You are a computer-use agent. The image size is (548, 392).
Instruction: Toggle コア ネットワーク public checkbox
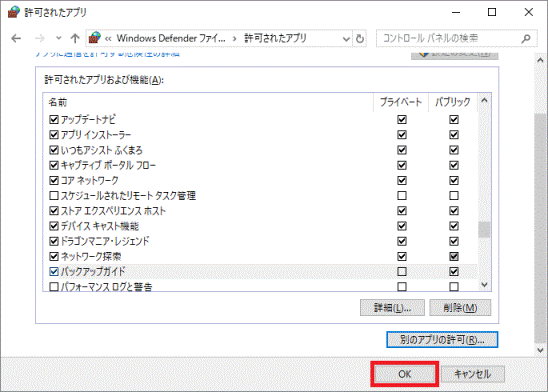point(454,181)
